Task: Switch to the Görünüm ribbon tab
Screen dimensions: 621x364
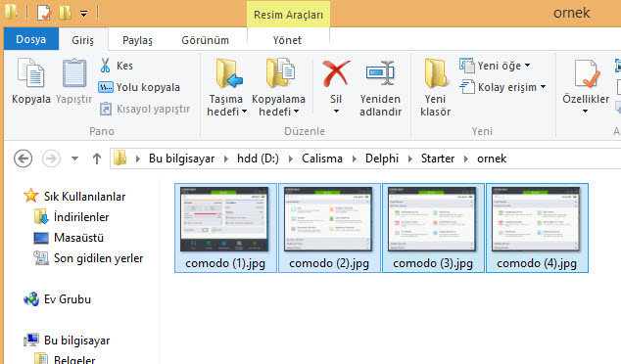Action: click(205, 40)
